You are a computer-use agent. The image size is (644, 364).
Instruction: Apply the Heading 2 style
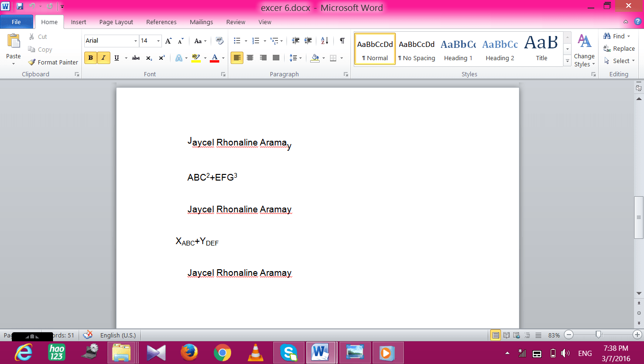point(500,49)
